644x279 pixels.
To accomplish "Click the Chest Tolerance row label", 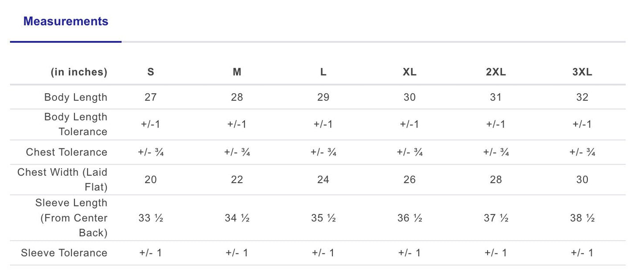I will click(x=67, y=152).
